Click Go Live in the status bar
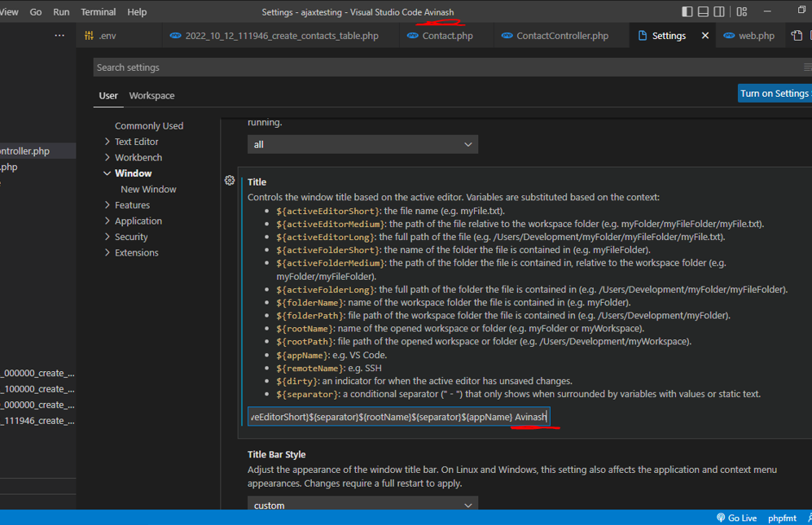Viewport: 812px width, 525px height. click(736, 518)
